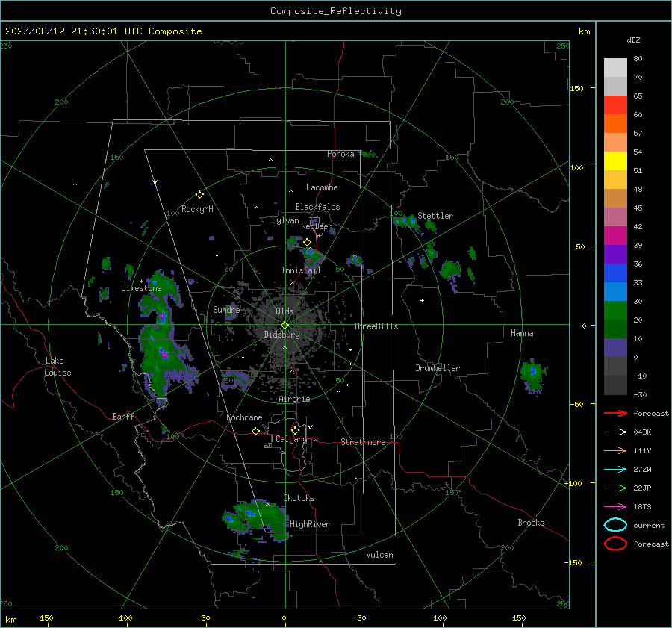Click the Brooks label
The height and width of the screenshot is (628, 672).
(x=531, y=523)
